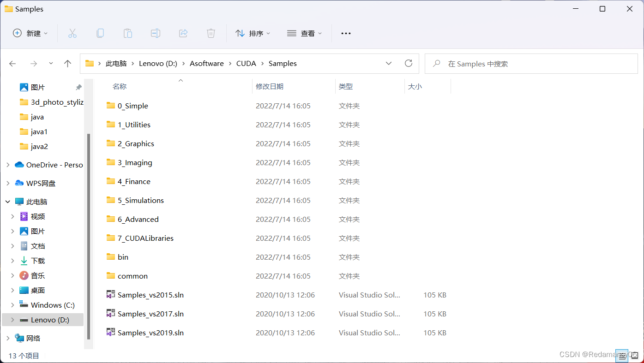Open the 排序 sort dropdown
Viewport: 644px width, 363px height.
[x=253, y=33]
